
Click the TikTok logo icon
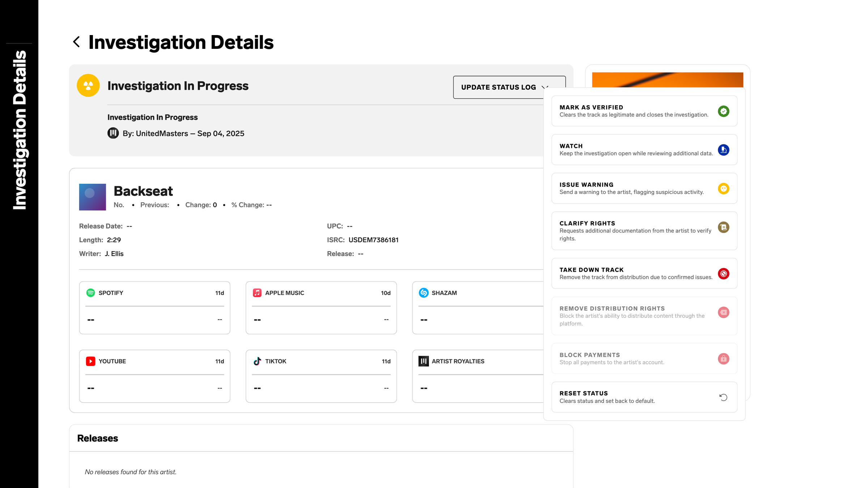pos(257,361)
